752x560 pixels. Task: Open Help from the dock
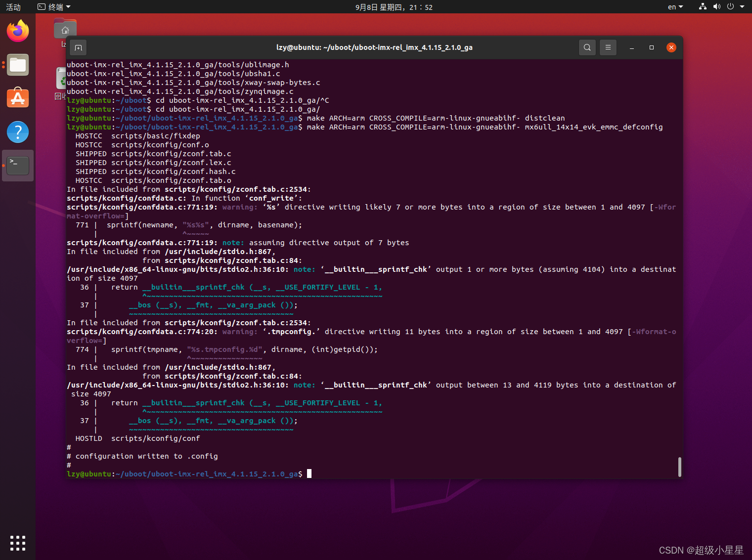[x=18, y=132]
